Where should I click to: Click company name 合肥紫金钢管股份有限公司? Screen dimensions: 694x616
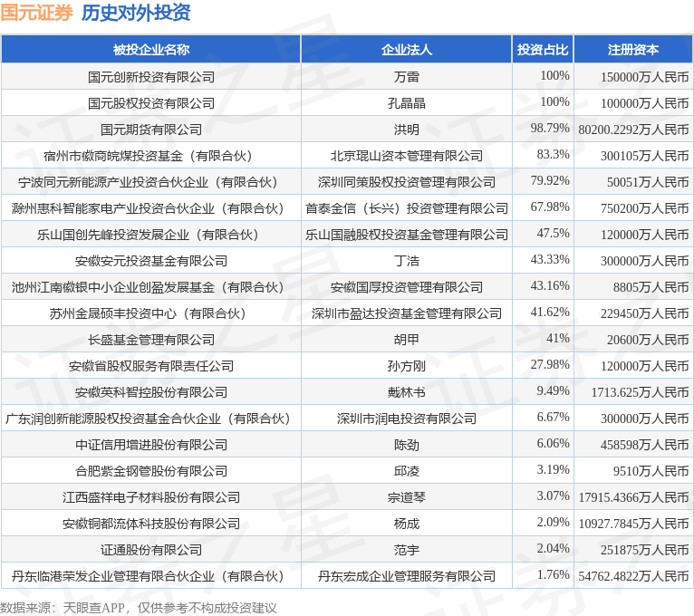151,471
